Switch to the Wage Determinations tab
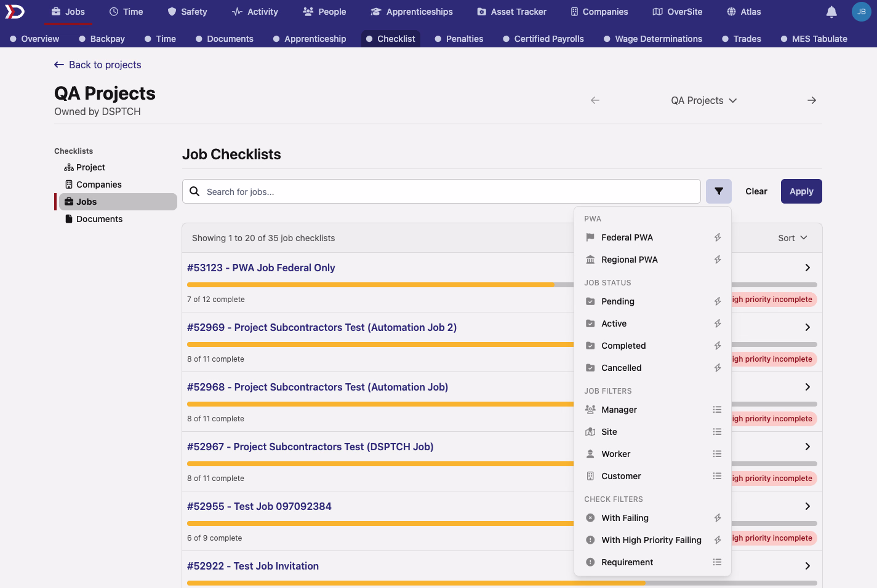 [x=653, y=39]
